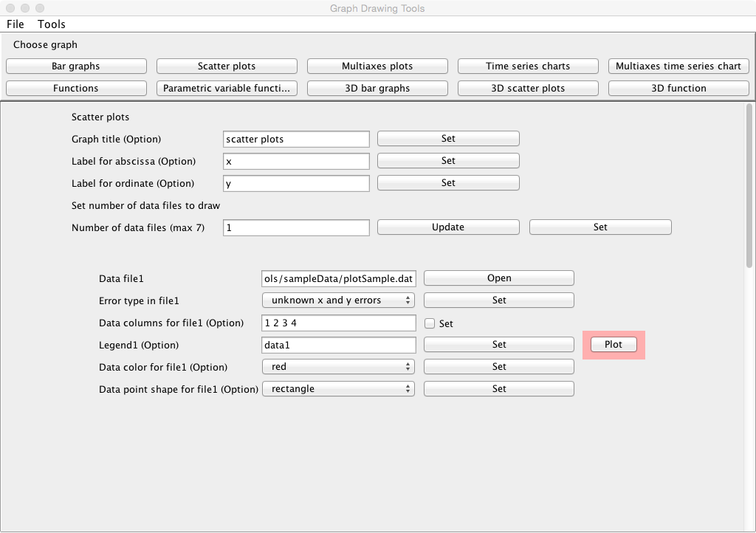Click the number of data files field
This screenshot has height=533, width=756.
(x=296, y=228)
